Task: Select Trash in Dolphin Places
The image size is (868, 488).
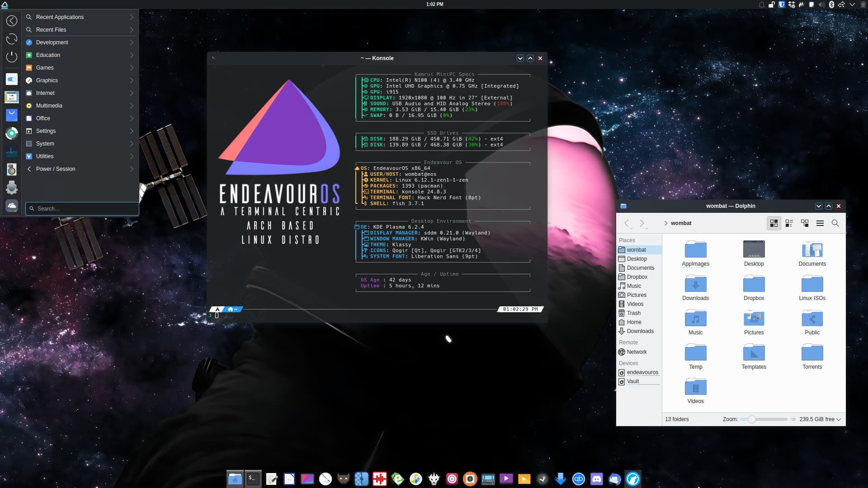Action: tap(639, 313)
